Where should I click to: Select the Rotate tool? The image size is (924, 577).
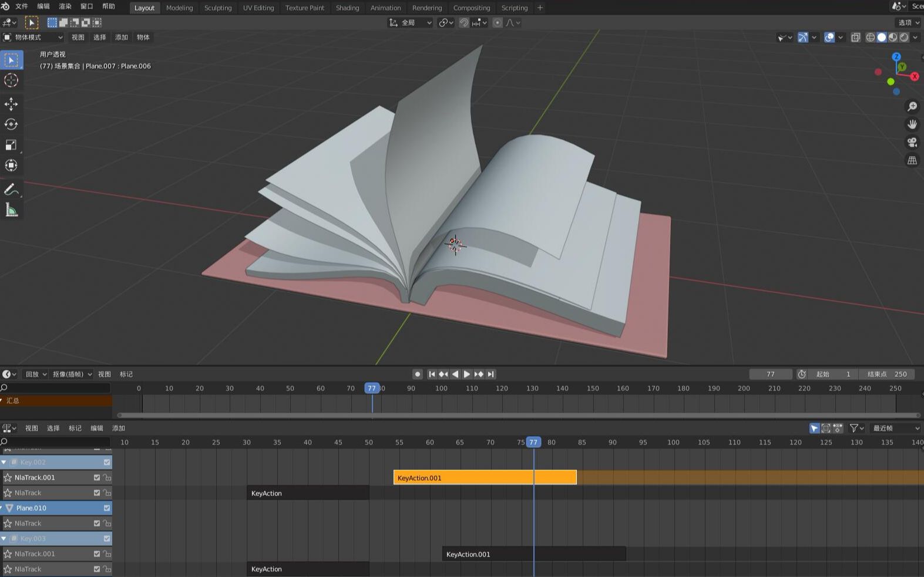[11, 124]
